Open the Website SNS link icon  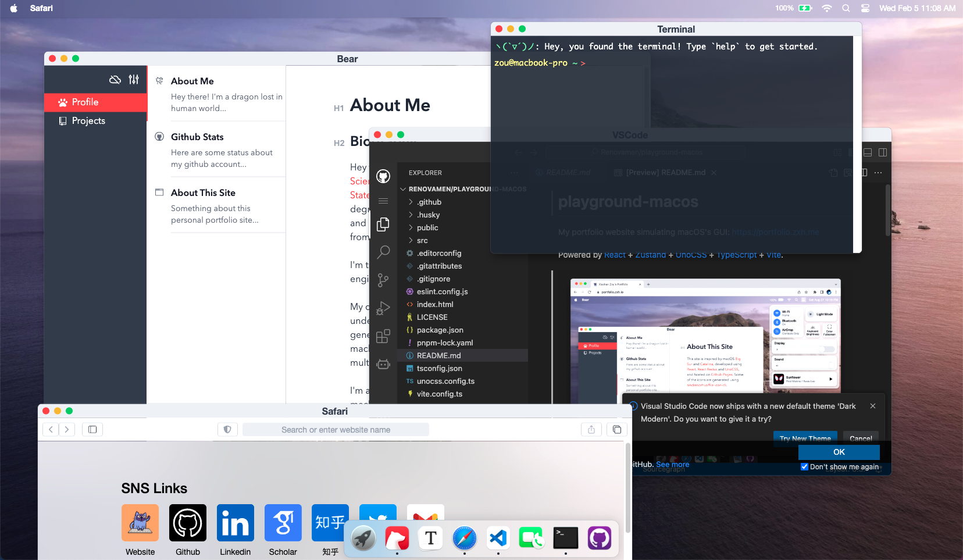click(140, 523)
